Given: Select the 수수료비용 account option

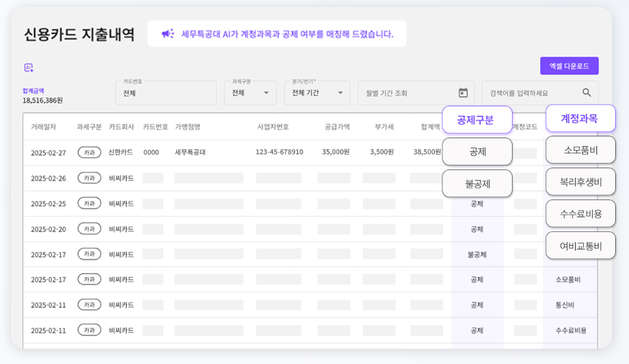Looking at the screenshot, I should tap(580, 213).
